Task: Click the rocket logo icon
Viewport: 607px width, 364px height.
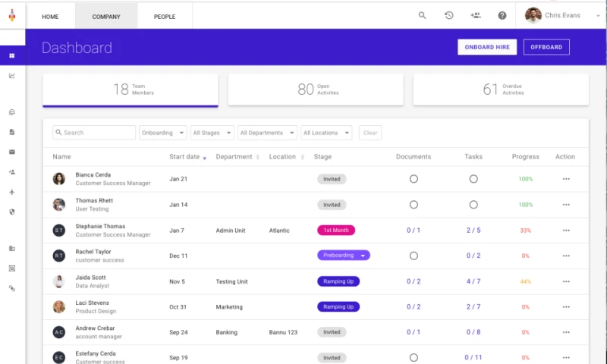Action: pos(12,15)
